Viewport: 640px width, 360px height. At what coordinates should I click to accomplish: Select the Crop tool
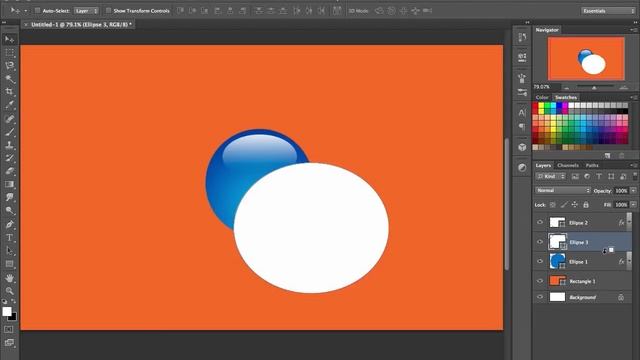point(9,92)
